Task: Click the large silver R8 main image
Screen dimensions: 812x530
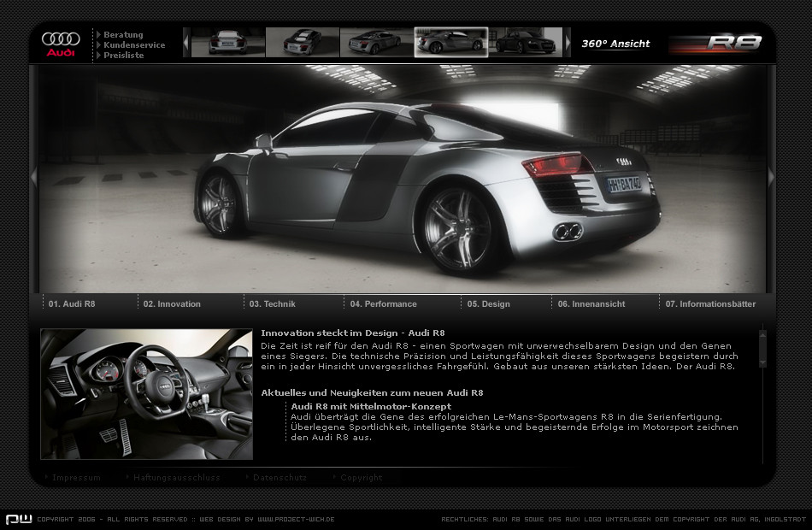Action: tap(403, 180)
